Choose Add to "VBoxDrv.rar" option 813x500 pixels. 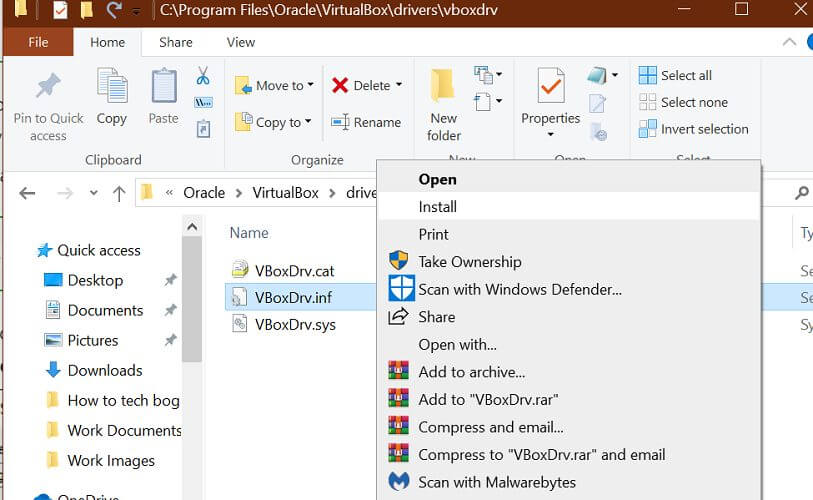569,399
